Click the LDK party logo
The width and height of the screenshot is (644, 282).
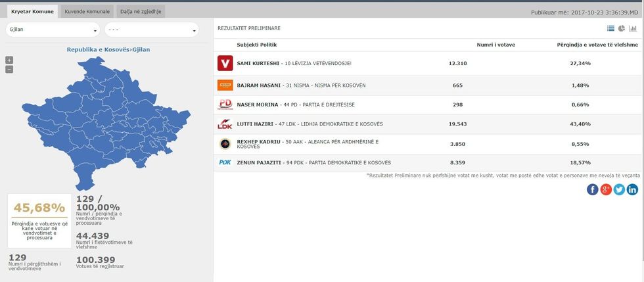(x=225, y=124)
